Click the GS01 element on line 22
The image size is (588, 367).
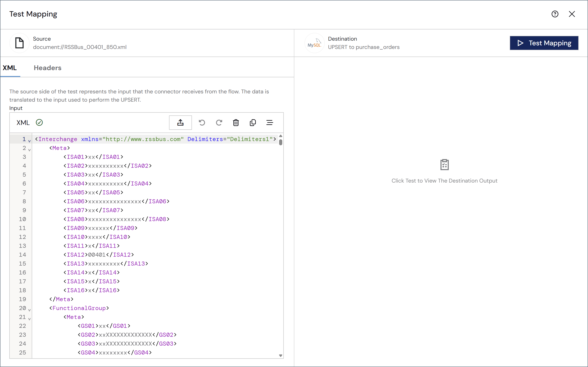coord(104,326)
